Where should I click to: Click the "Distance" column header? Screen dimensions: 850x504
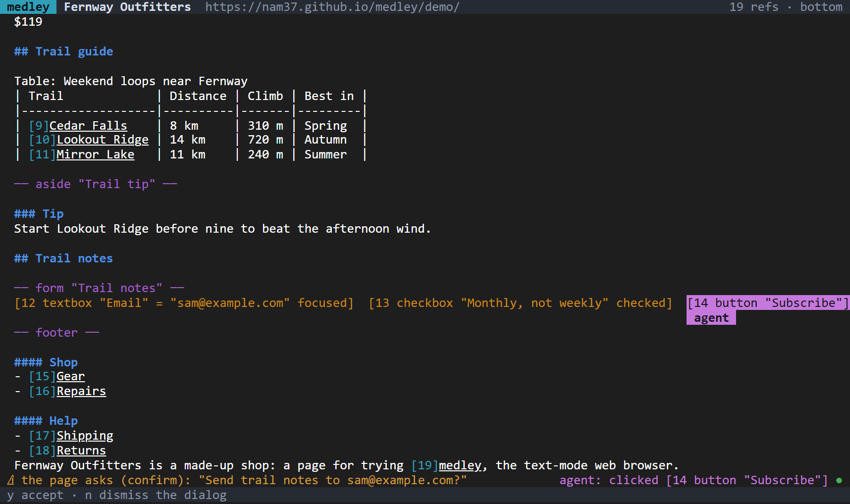(198, 96)
